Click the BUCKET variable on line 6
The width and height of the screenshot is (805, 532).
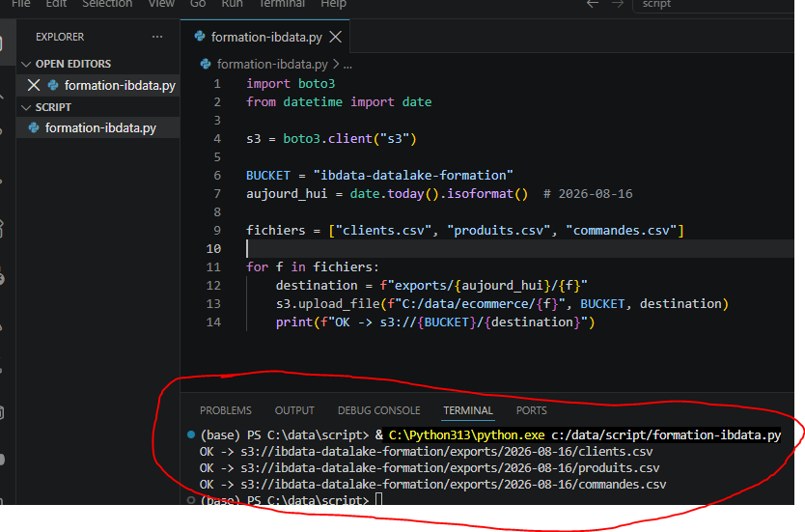[x=268, y=176]
